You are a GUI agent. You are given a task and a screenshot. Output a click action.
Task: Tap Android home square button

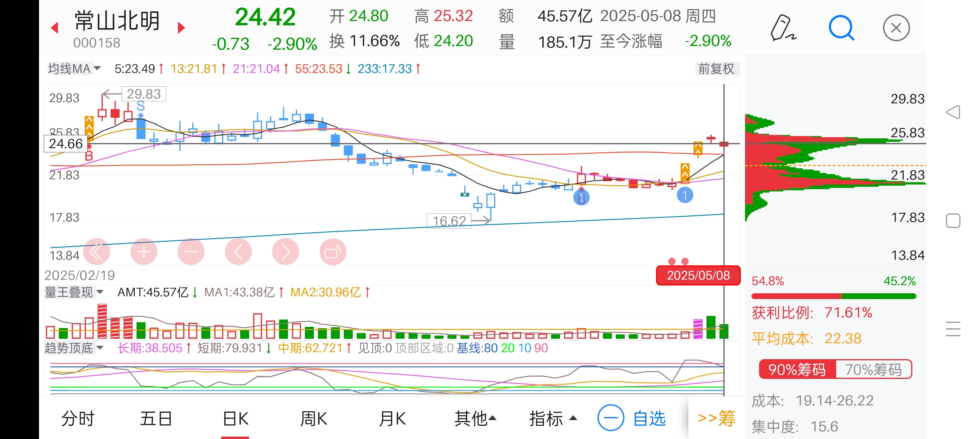(x=953, y=221)
